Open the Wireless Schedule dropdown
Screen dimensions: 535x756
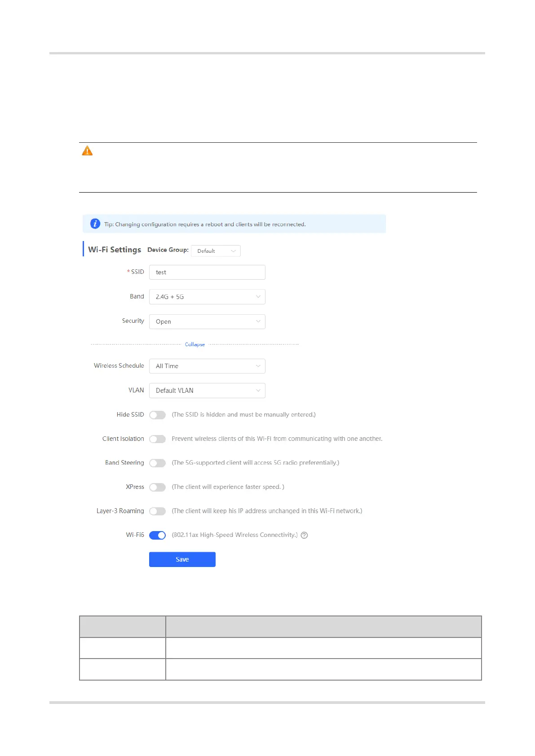(x=207, y=366)
